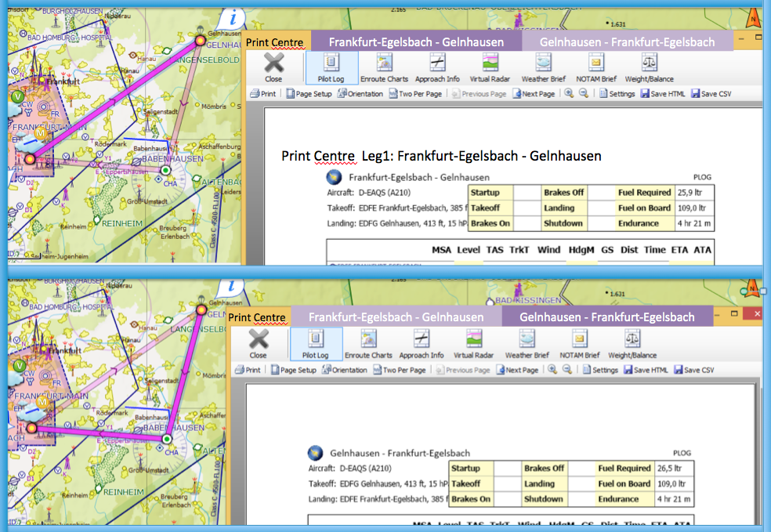Switch to Frankfurt-Egelsbach - Gelnhausen tab, lower window

click(396, 317)
